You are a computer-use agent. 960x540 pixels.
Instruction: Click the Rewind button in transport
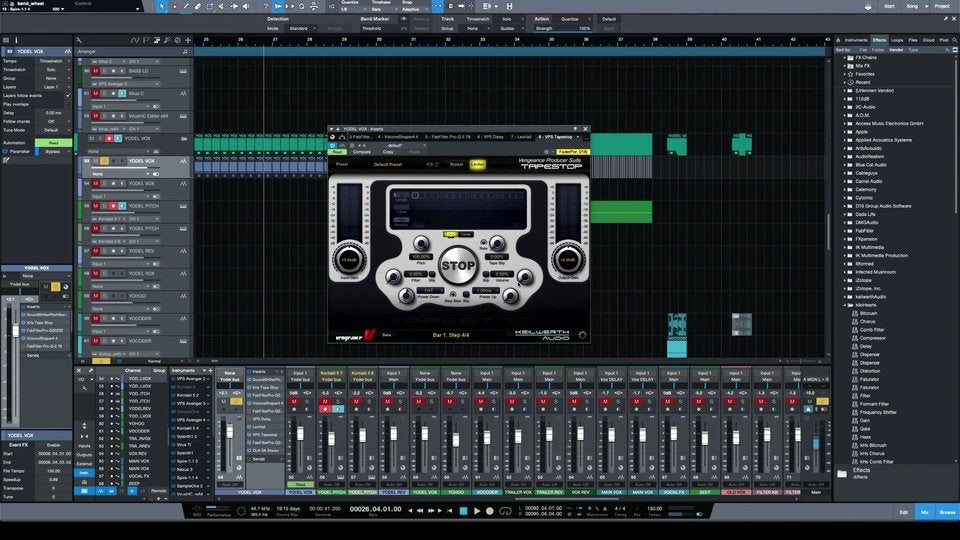tap(420, 511)
